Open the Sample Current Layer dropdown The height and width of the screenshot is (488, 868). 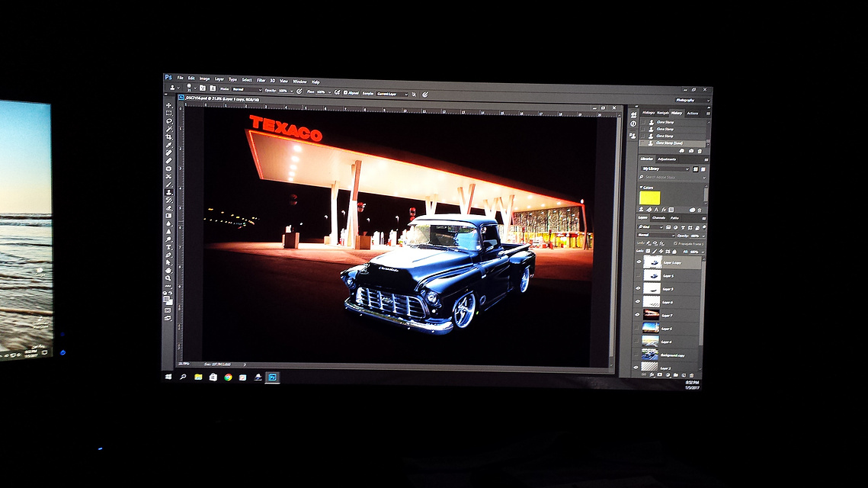point(392,94)
